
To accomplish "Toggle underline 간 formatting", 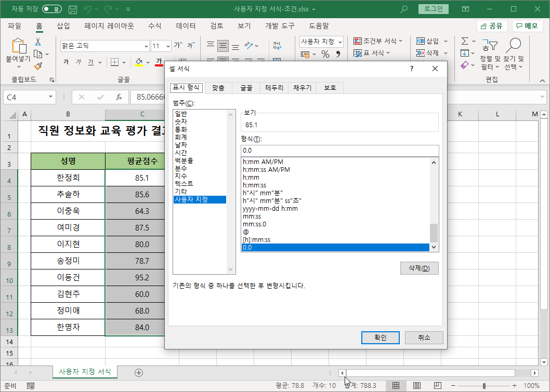I will 91,62.
